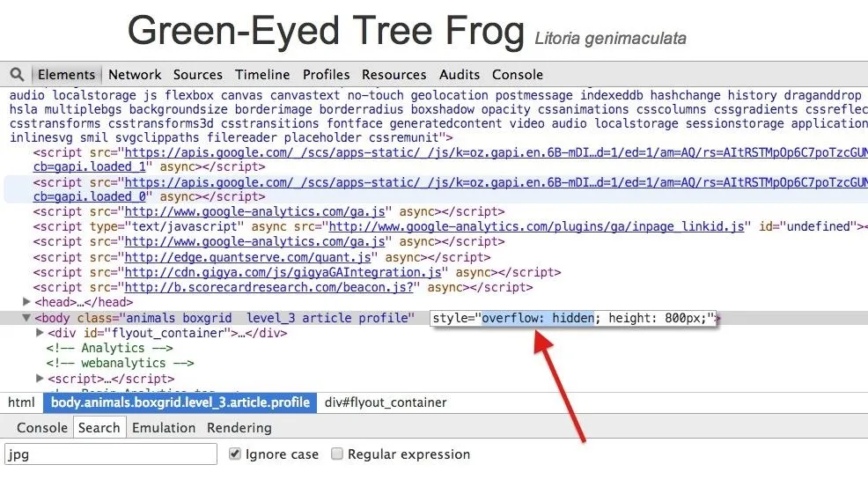Image resolution: width=868 pixels, height=487 pixels.
Task: Open the Audits tab
Action: [x=460, y=75]
